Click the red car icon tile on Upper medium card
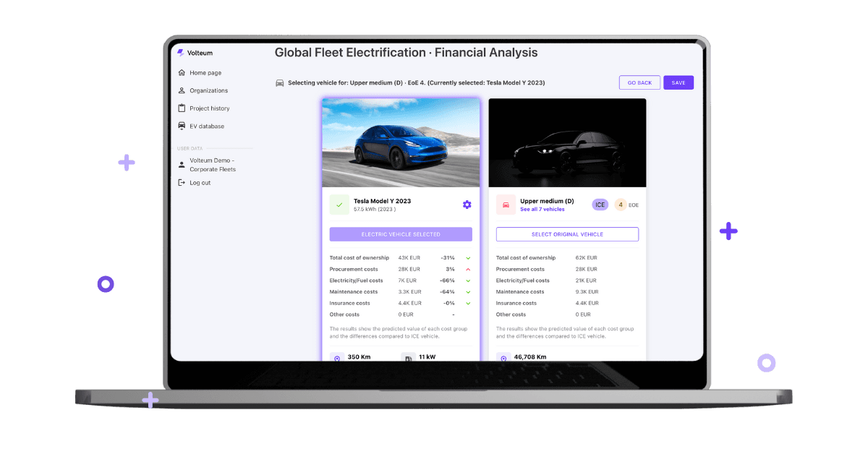The image size is (868, 454). [x=506, y=205]
